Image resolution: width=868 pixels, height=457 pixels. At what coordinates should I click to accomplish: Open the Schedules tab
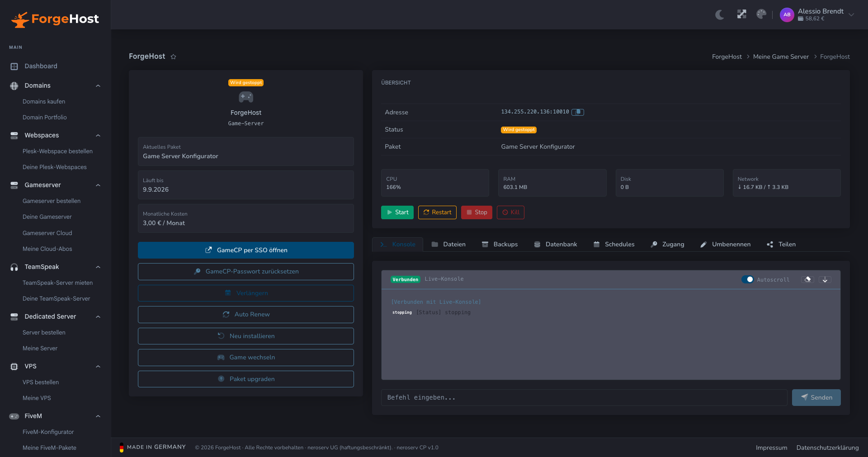[614, 245]
